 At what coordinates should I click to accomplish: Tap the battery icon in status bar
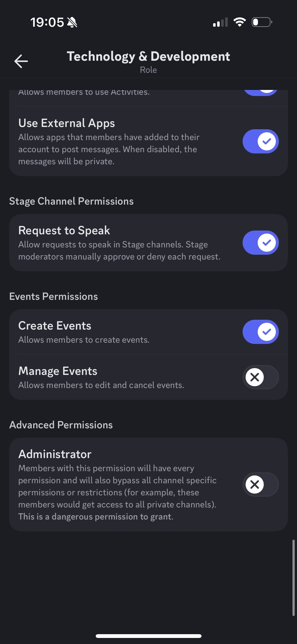point(262,22)
